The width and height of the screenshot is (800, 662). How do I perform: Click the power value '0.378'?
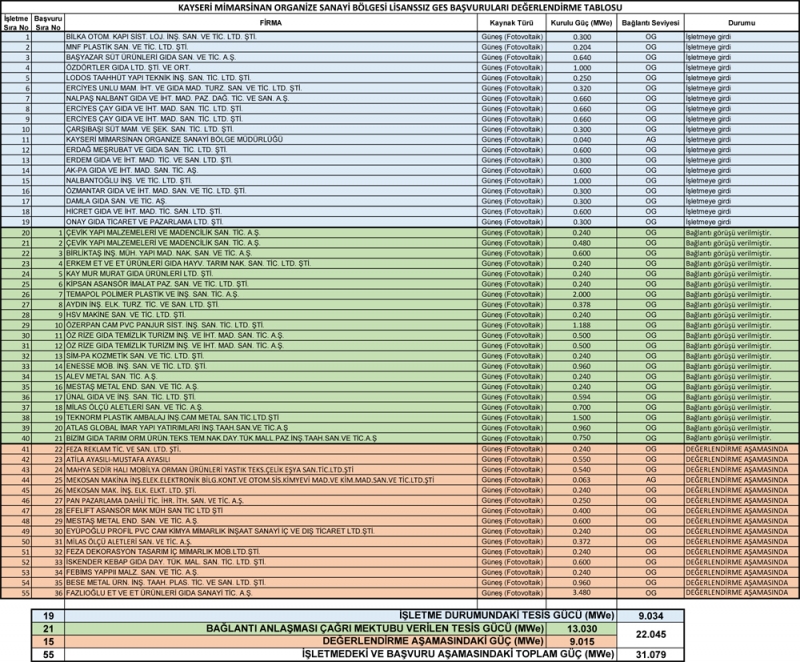[582, 304]
